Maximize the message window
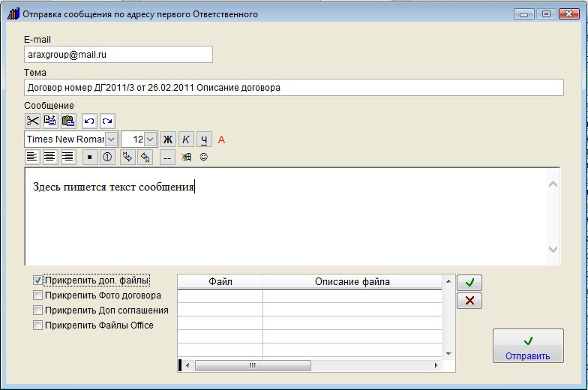Viewport: 588px width, 390px height. [x=546, y=14]
